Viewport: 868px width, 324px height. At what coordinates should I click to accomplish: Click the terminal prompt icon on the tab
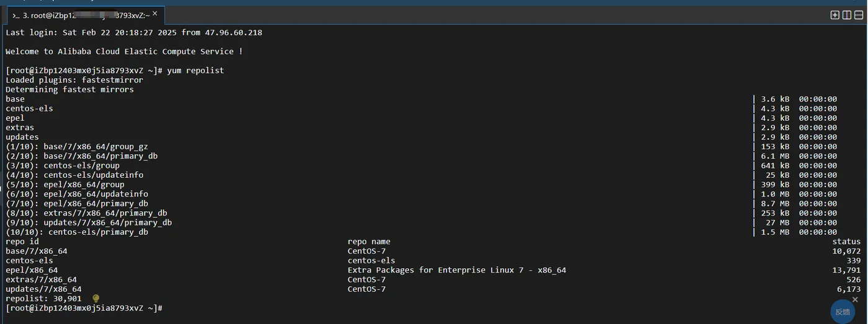[15, 15]
